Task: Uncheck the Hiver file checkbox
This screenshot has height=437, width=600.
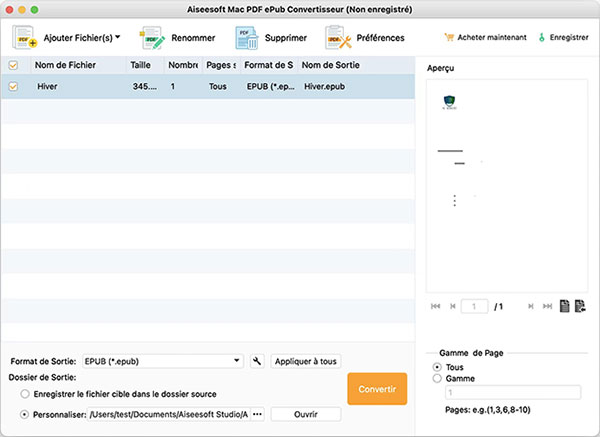Action: tap(13, 87)
